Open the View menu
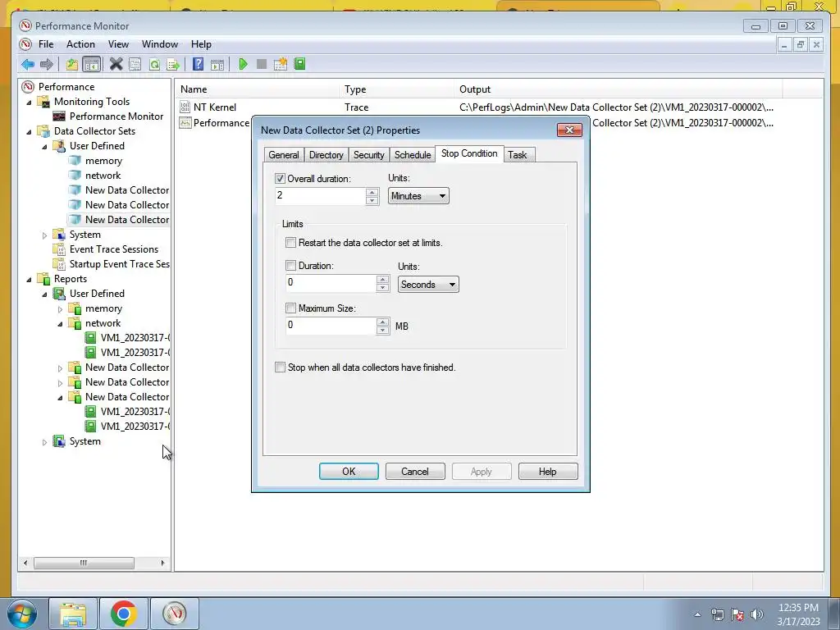This screenshot has width=840, height=630. 118,44
